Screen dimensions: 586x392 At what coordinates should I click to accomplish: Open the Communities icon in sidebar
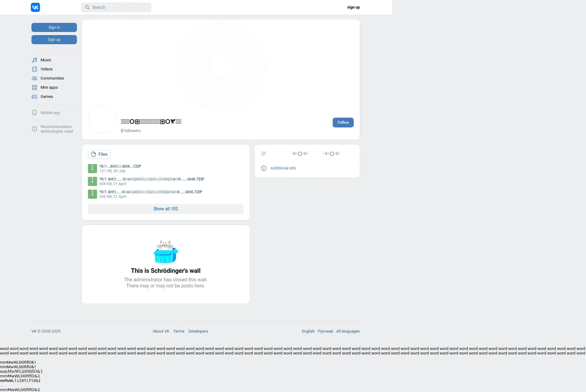click(x=34, y=78)
